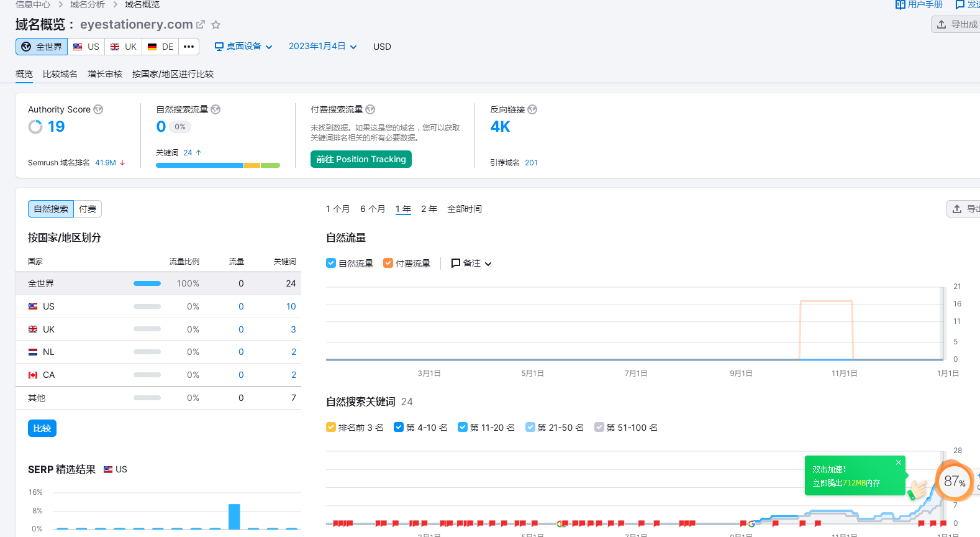Choose the 1 年 time range
The image size is (980, 537).
coord(403,209)
